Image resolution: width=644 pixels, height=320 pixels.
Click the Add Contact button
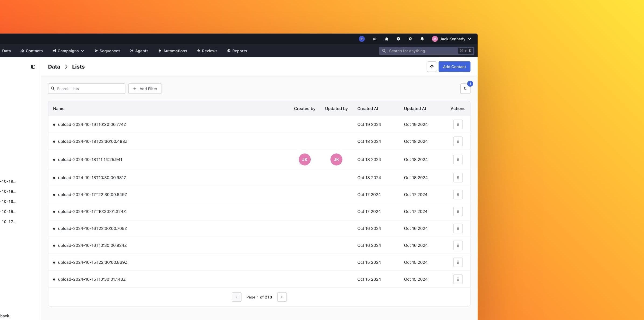coord(454,66)
